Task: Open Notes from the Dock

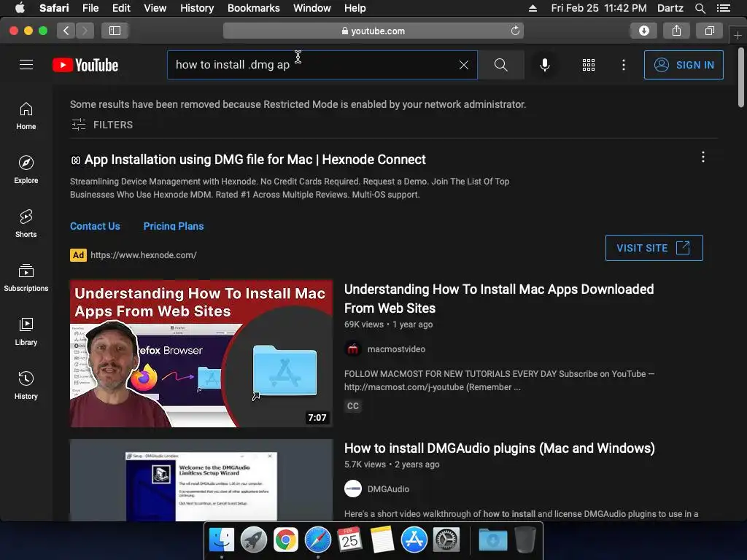Action: (382, 540)
